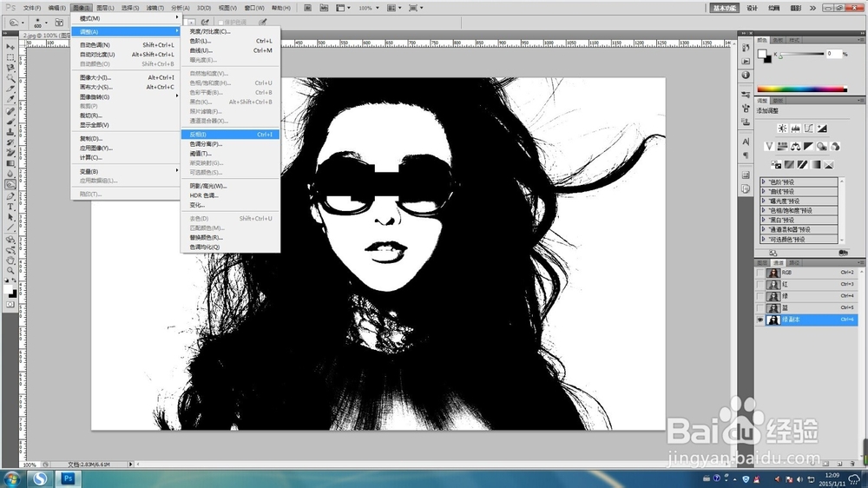Select the 蓝 channel thumbnail
This screenshot has height=488, width=868.
tap(773, 307)
